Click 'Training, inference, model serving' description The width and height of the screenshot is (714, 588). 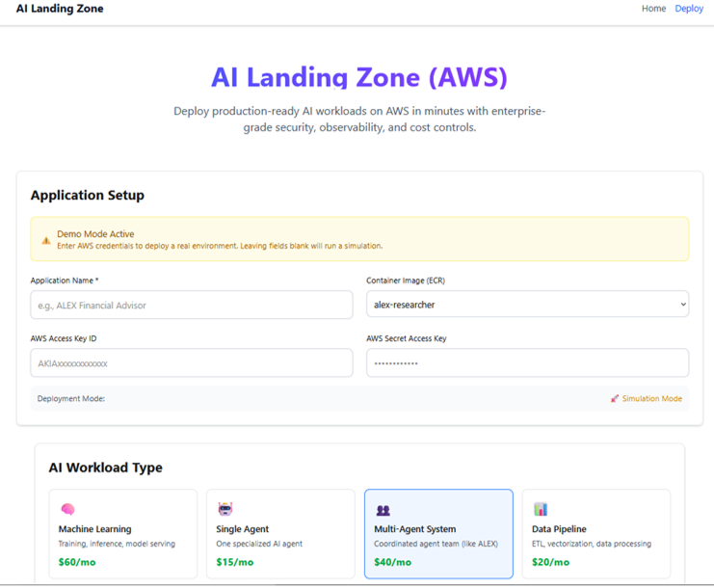[117, 544]
